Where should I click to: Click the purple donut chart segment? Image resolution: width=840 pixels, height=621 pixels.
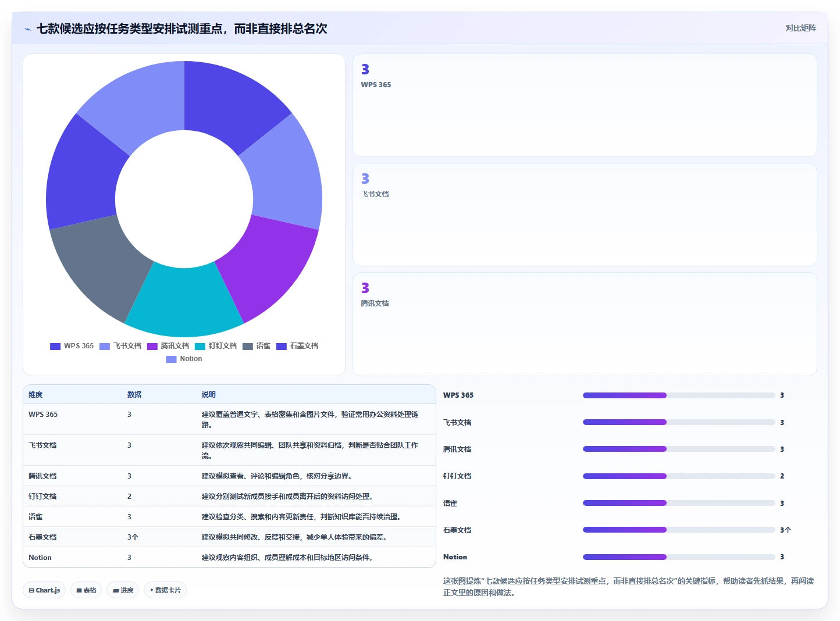click(268, 268)
